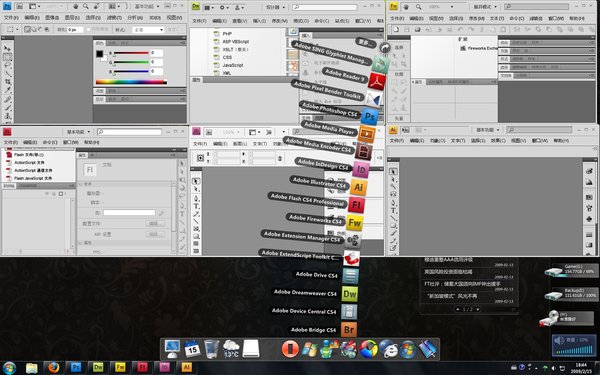
Task: Click 编辑 button beside 配置文件 in Flash
Action: [x=154, y=223]
